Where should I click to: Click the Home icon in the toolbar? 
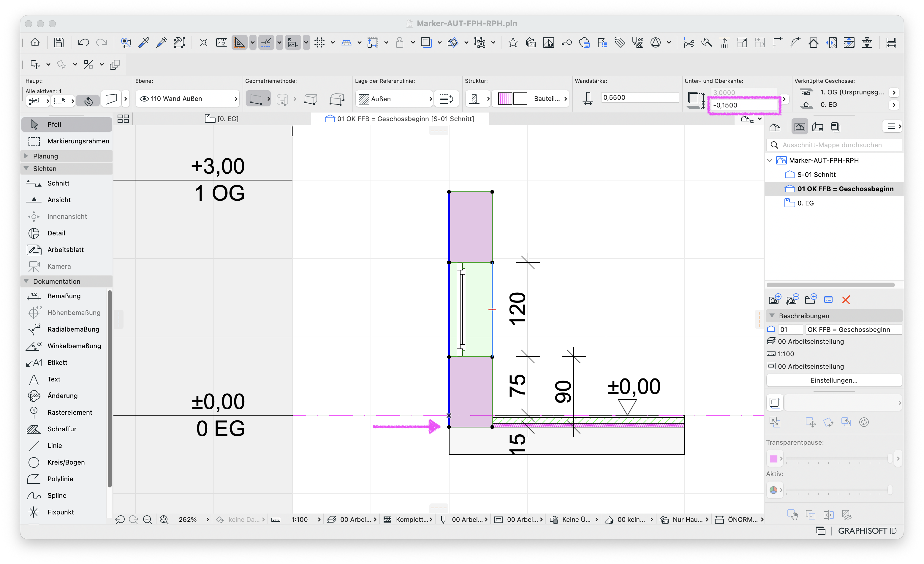coord(35,42)
